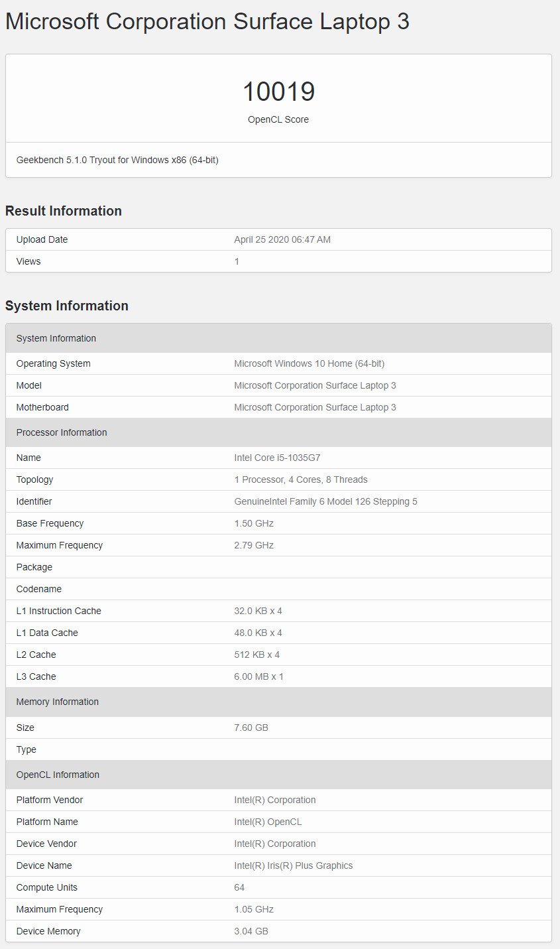The width and height of the screenshot is (560, 949).
Task: Select the "3.04 GB" device memory value
Action: point(251,931)
